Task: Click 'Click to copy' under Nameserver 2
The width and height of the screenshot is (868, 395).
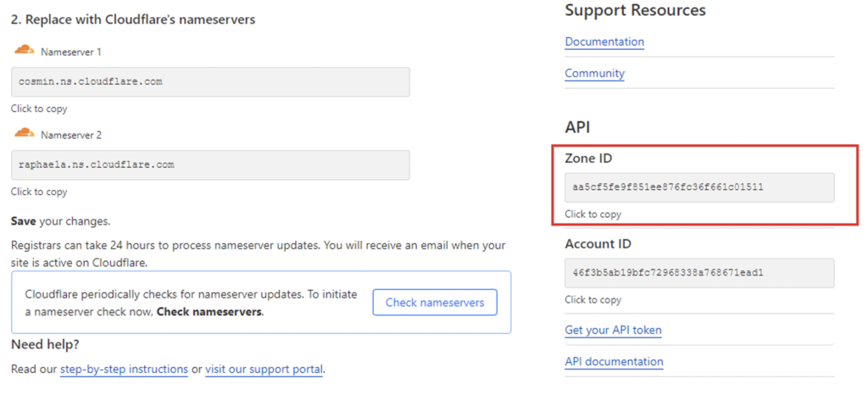Action: [x=39, y=192]
